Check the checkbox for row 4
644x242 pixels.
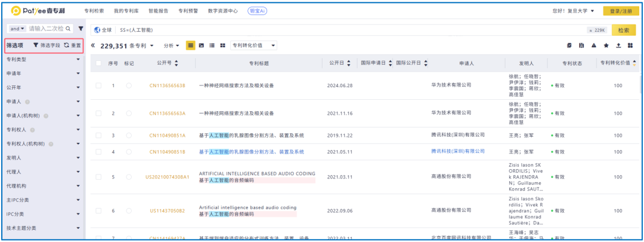coord(98,152)
